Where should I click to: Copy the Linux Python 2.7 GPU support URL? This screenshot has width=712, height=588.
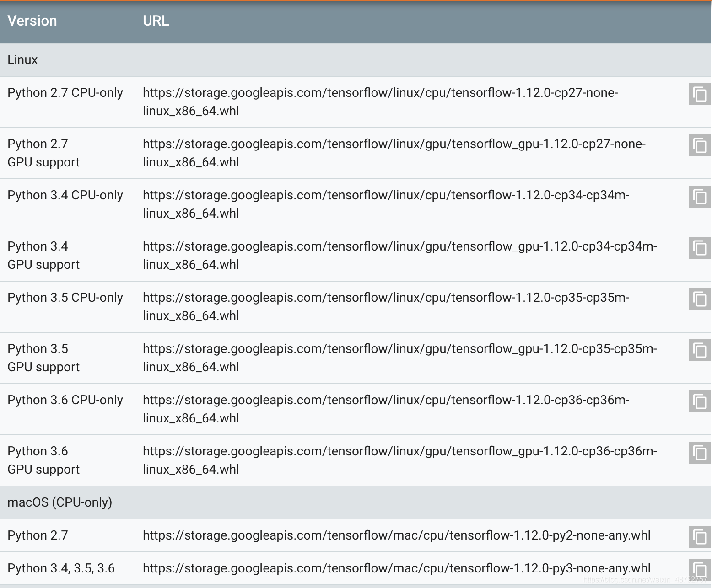point(700,145)
